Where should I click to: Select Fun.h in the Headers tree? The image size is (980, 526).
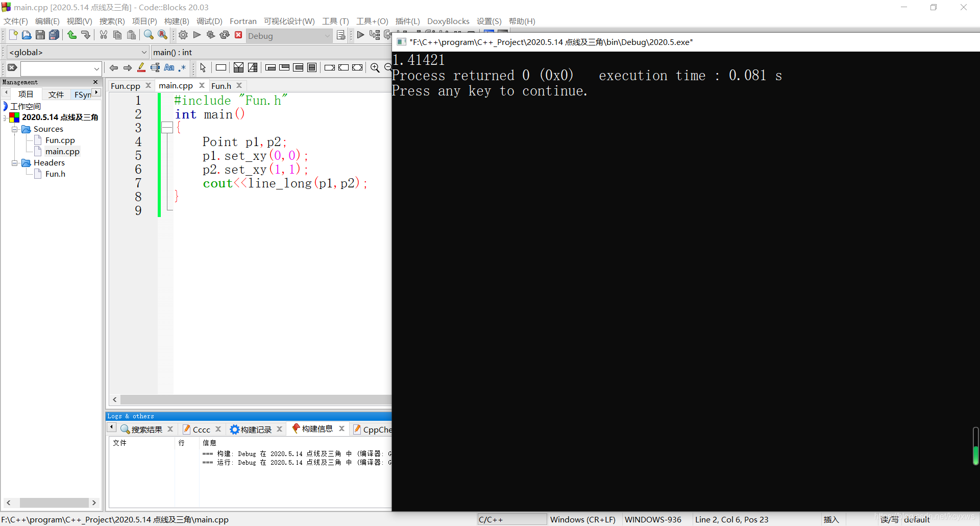point(55,174)
